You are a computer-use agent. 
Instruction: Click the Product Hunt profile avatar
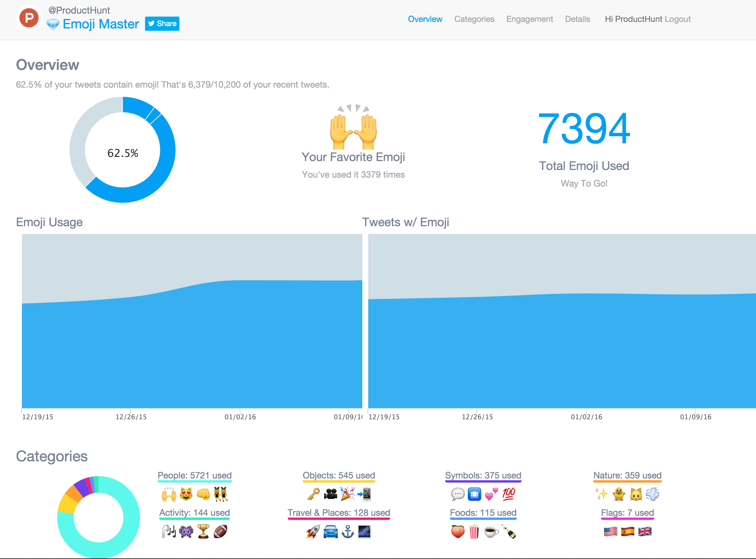coord(29,18)
